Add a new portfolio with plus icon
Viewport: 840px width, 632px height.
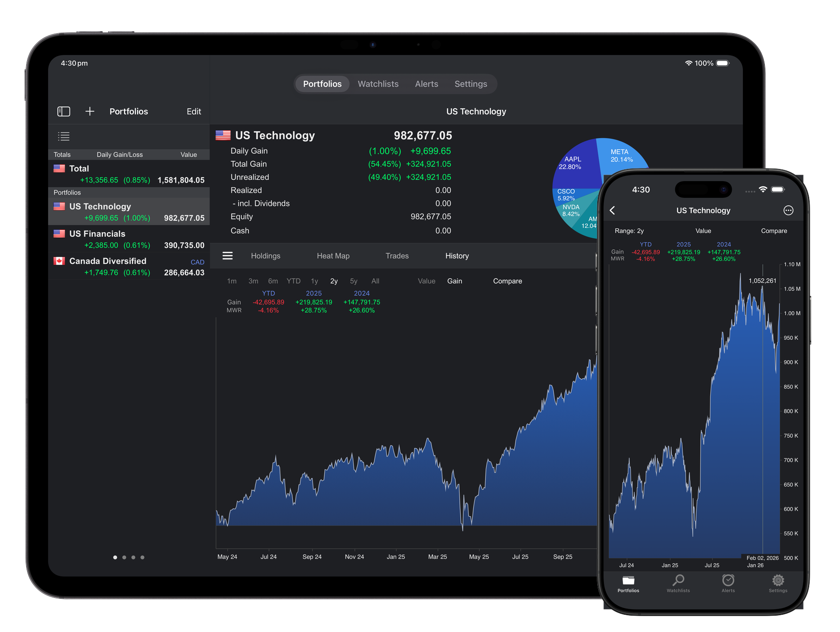tap(90, 112)
